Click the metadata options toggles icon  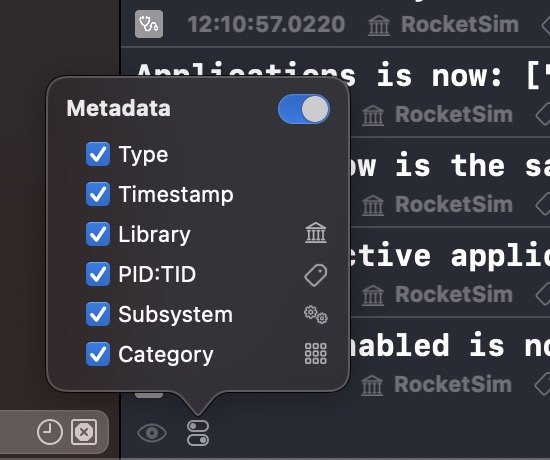pos(198,433)
